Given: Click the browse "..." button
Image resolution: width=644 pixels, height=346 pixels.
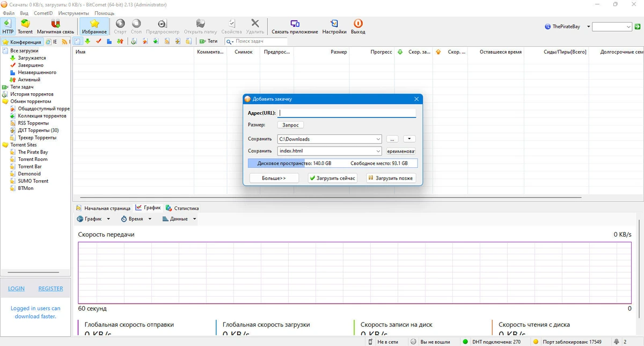Looking at the screenshot, I should 393,139.
